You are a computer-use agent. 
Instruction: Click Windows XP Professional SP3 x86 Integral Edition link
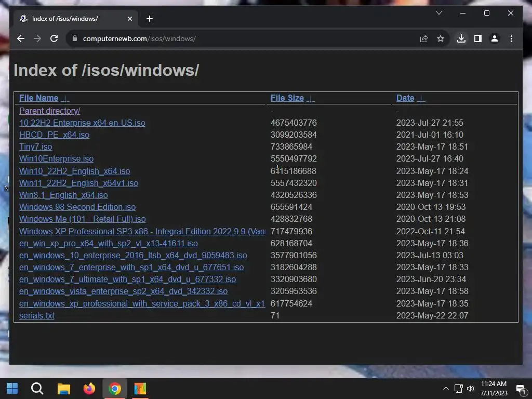coord(142,231)
